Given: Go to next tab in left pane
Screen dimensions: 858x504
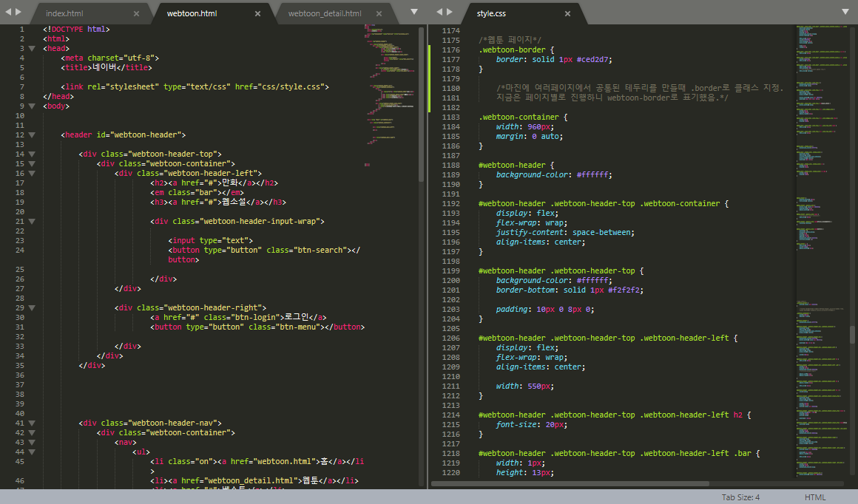Looking at the screenshot, I should (x=18, y=12).
